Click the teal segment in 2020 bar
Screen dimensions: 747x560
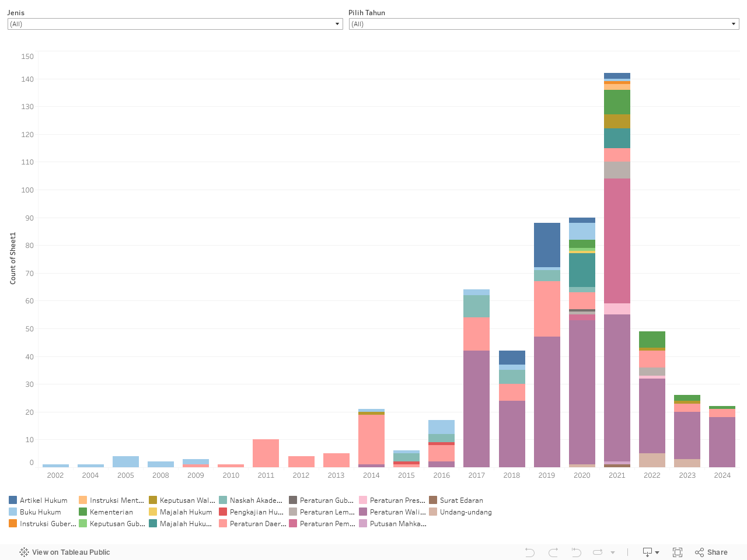(582, 270)
